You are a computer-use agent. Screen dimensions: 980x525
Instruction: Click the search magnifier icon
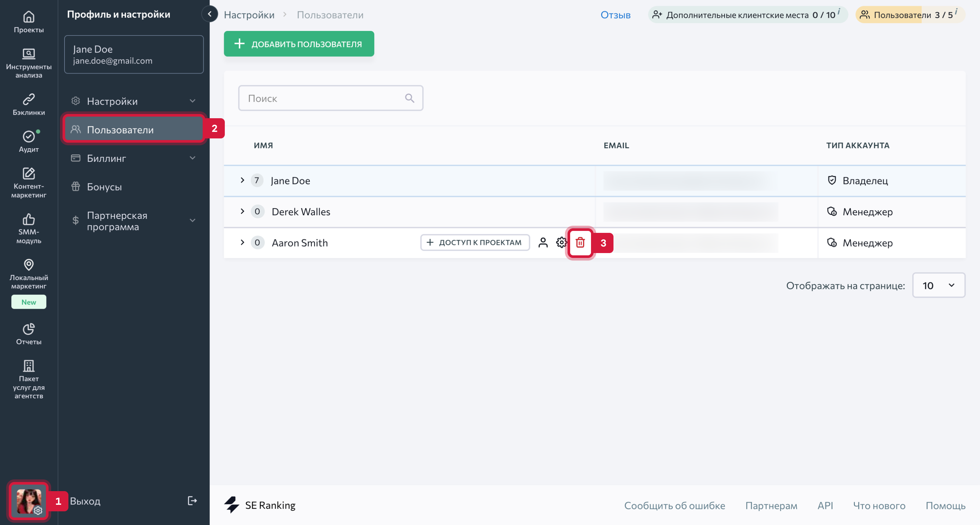tap(409, 98)
